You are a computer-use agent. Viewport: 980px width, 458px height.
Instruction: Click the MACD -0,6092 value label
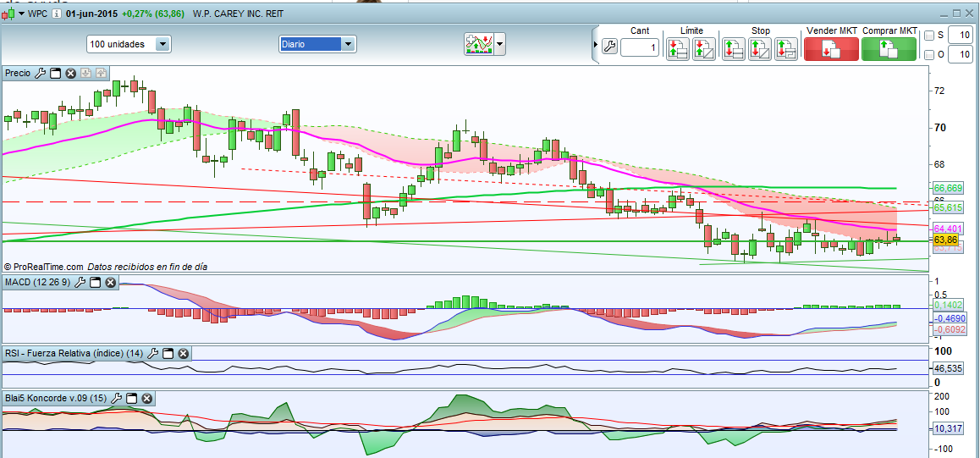[950, 329]
